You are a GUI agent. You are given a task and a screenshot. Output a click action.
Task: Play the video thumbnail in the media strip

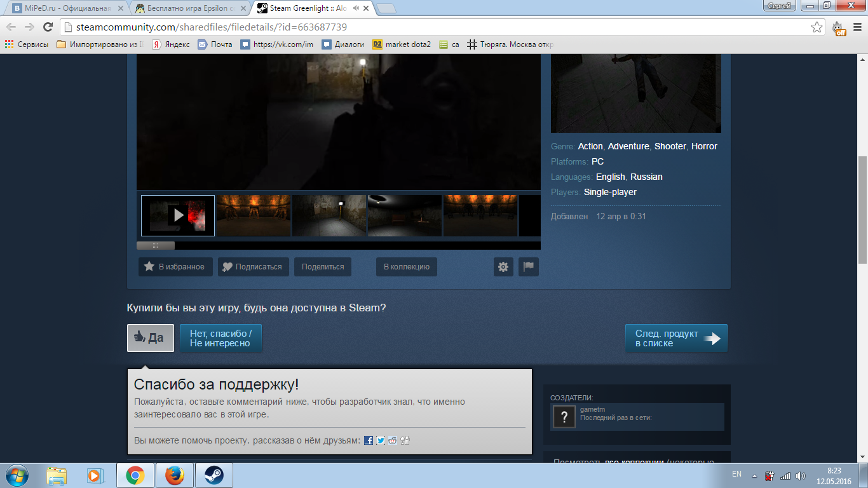[x=178, y=215]
